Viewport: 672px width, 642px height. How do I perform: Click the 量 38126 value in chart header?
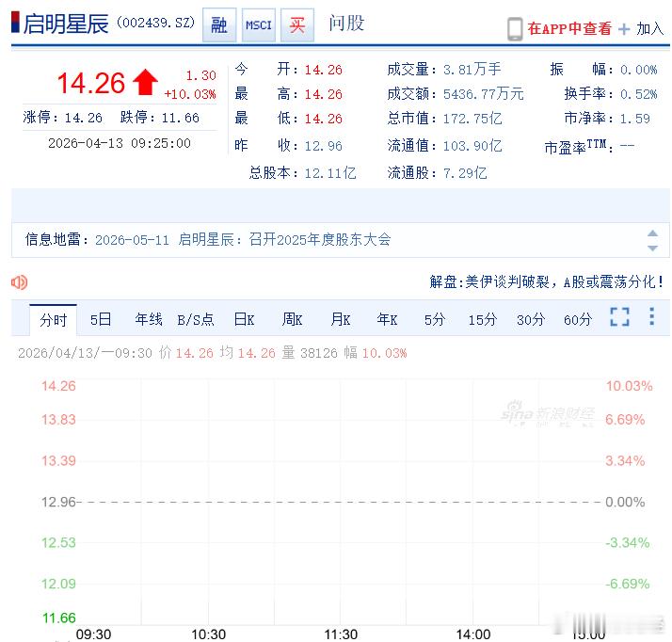[310, 353]
